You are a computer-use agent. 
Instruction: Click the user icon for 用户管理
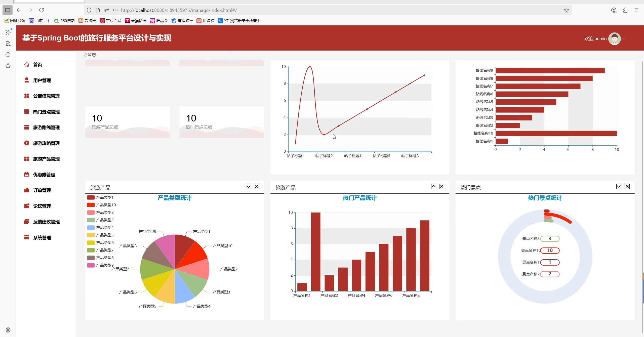pyautogui.click(x=27, y=80)
